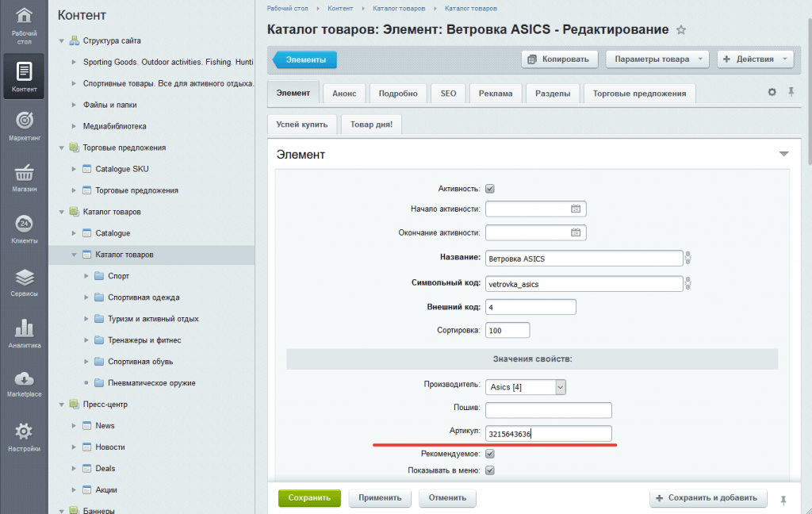
Task: Pin the tab panel with pin icon
Action: 791,92
